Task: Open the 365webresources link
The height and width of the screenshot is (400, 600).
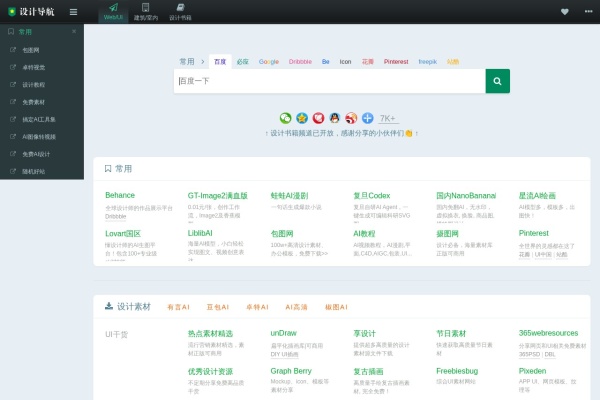Action: [548, 333]
